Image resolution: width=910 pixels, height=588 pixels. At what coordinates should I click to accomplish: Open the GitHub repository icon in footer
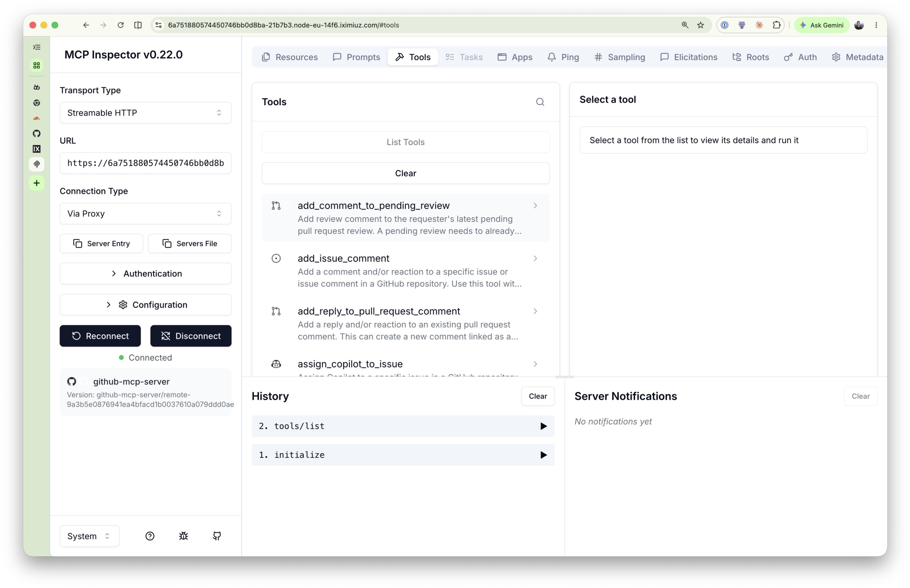[217, 536]
